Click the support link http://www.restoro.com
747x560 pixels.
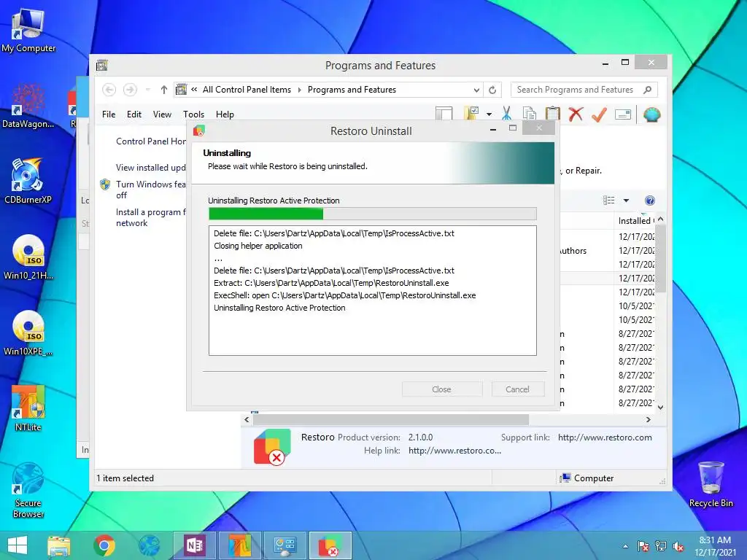tap(605, 437)
